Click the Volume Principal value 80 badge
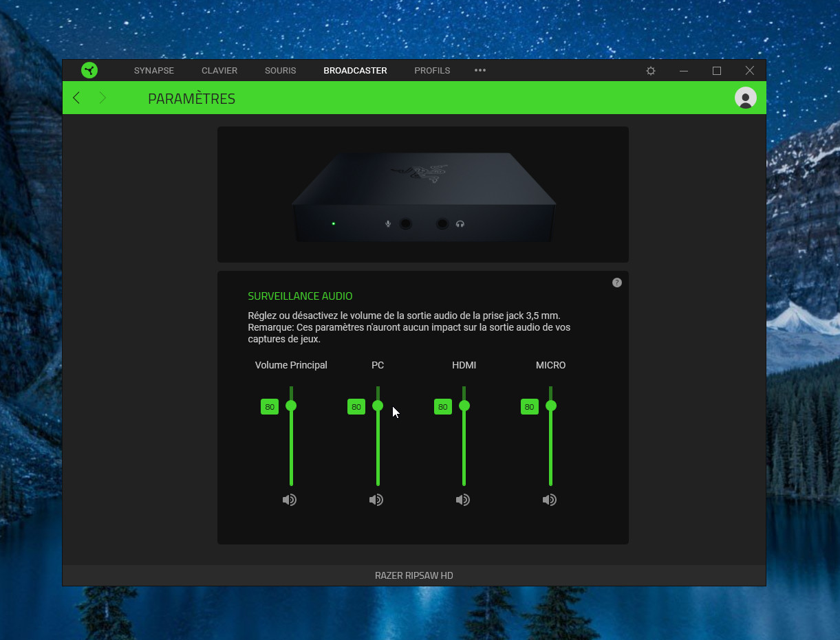Screen dimensions: 840x640 tap(270, 407)
